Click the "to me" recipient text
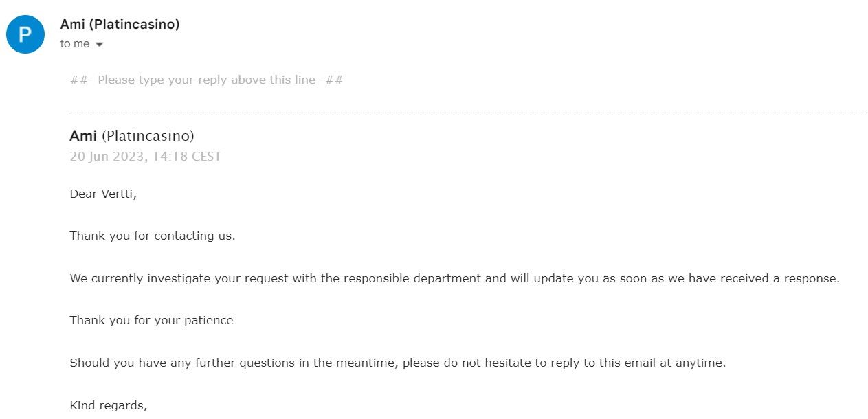Screen dimensions: 868x419 pos(75,44)
